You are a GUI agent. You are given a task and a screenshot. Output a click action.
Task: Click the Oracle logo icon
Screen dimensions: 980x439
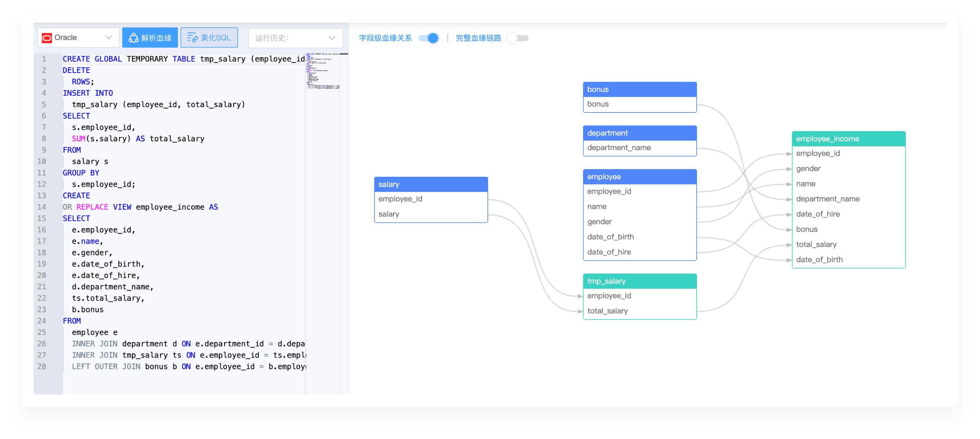47,38
